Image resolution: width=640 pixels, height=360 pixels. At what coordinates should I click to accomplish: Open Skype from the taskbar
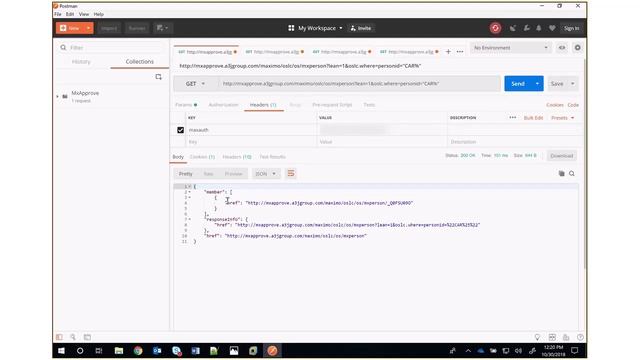[x=176, y=351]
